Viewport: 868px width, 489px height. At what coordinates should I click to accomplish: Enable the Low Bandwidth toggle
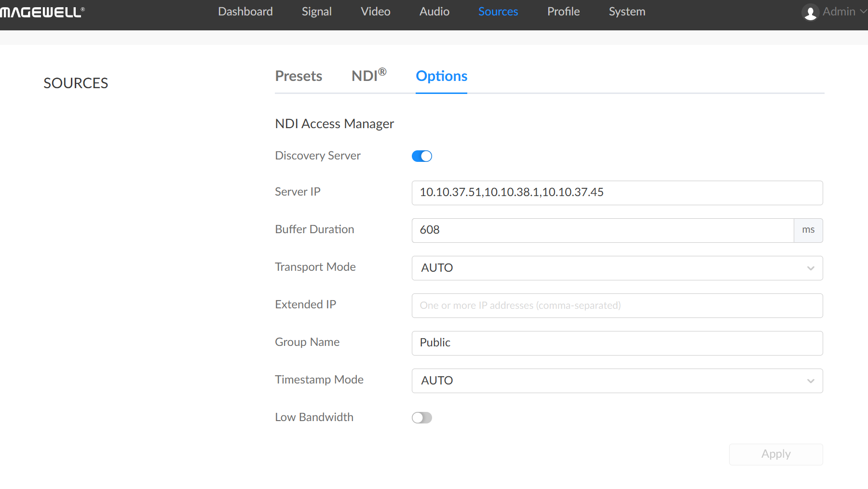422,418
